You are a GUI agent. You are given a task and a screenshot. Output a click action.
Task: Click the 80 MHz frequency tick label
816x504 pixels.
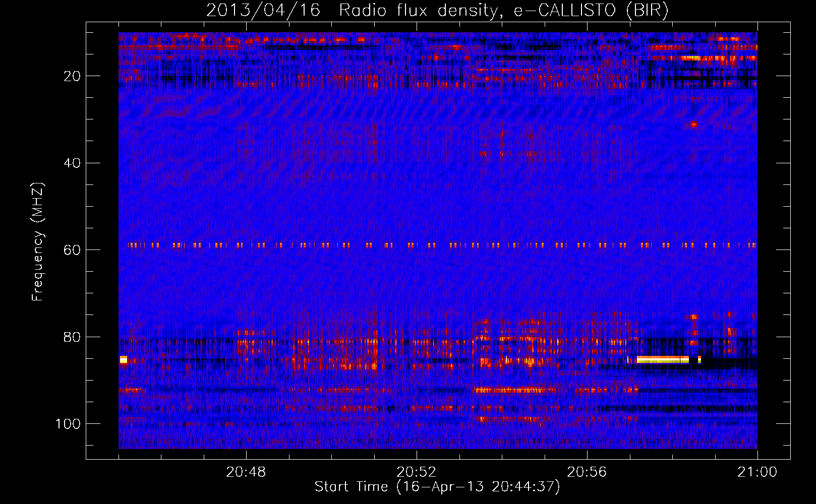pyautogui.click(x=73, y=337)
